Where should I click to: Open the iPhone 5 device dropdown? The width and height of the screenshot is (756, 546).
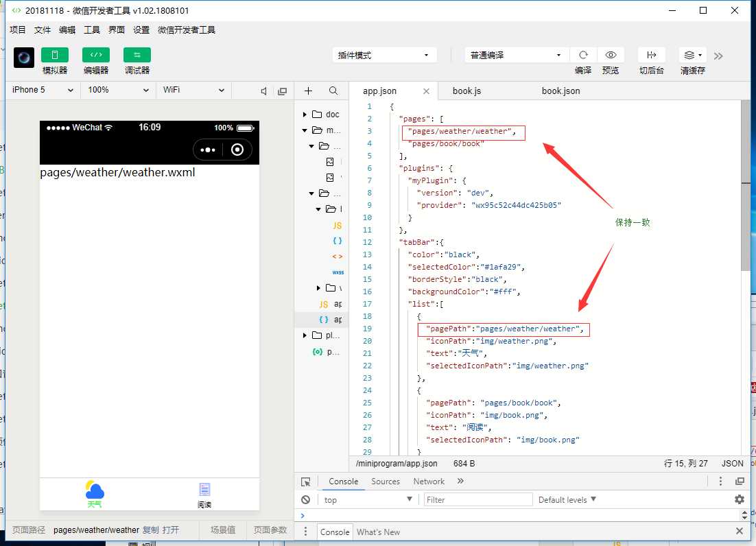click(43, 90)
